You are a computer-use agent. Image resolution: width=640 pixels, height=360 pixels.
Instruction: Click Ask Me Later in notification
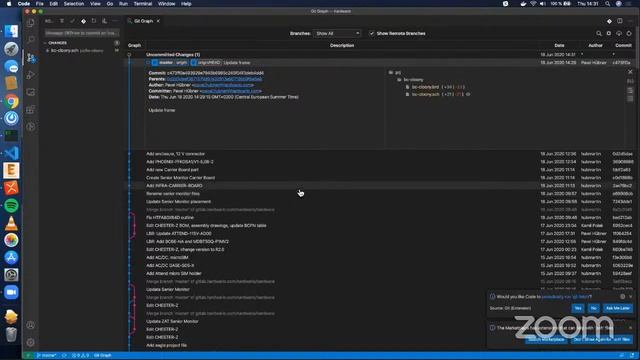point(618,308)
